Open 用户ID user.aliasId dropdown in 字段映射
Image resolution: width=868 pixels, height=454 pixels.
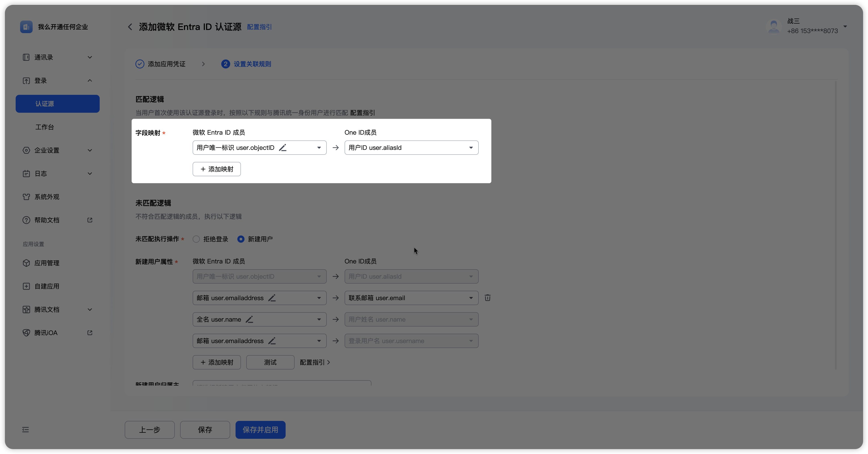point(411,148)
